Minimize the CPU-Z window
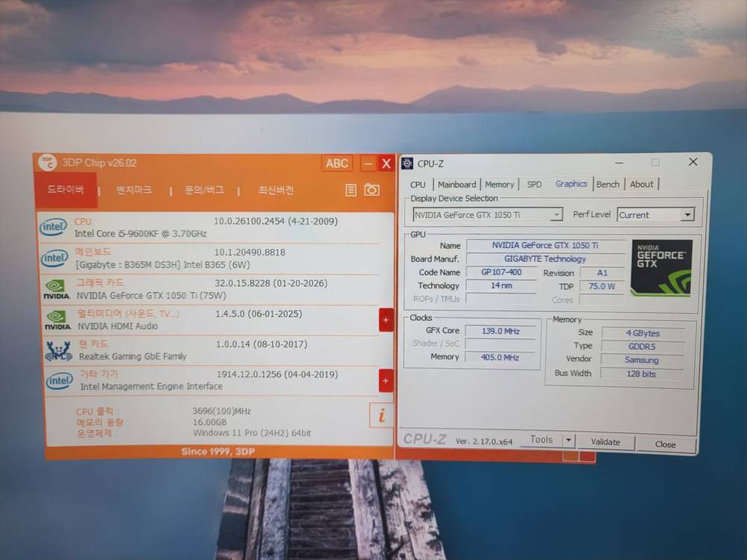The width and height of the screenshot is (747, 560). 619,163
